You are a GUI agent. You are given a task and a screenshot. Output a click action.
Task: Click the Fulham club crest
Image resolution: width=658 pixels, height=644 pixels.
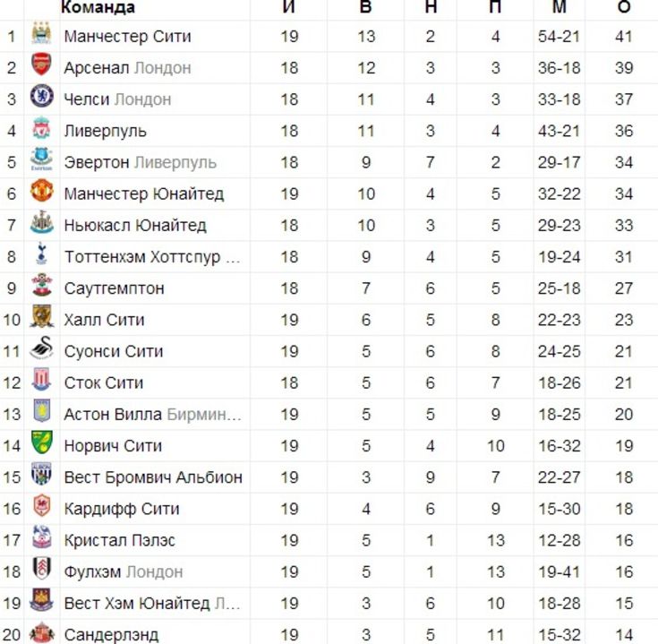pyautogui.click(x=41, y=569)
